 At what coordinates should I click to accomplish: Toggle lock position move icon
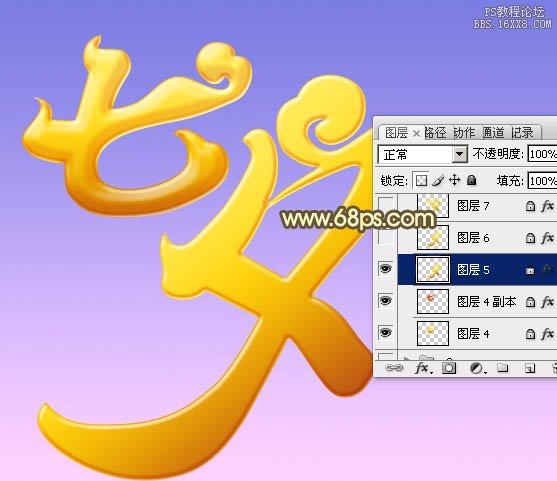454,180
